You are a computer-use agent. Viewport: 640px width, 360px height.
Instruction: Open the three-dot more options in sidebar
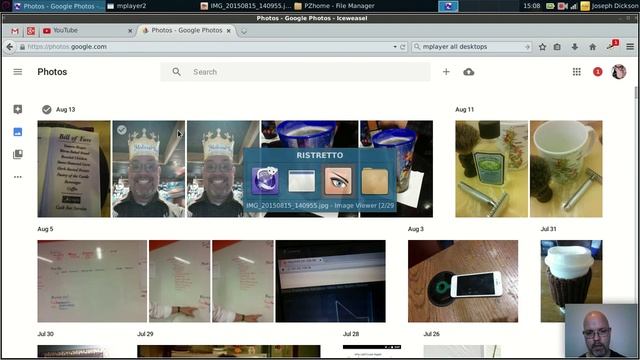coord(18,177)
